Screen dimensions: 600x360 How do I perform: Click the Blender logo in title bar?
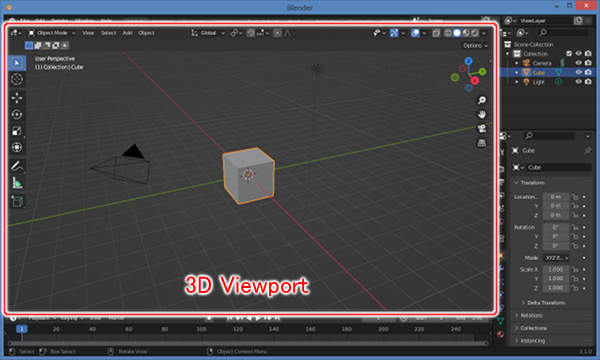pos(9,7)
